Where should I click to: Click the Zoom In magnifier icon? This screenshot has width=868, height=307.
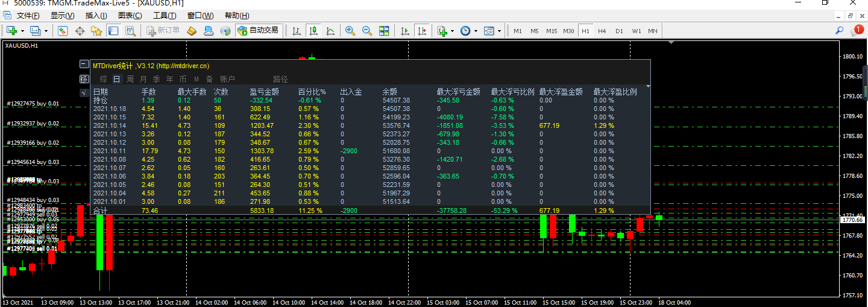[350, 31]
